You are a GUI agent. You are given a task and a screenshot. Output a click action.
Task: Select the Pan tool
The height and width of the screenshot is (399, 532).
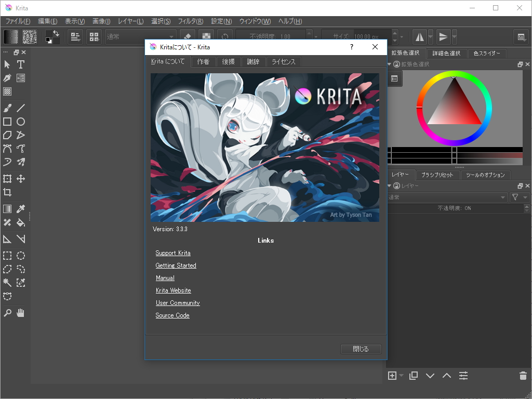pyautogui.click(x=20, y=312)
